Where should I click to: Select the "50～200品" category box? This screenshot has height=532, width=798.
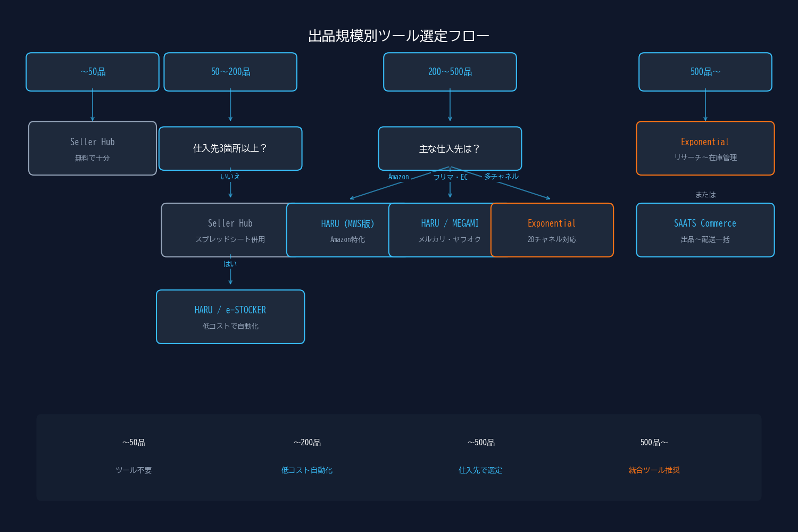pyautogui.click(x=230, y=71)
